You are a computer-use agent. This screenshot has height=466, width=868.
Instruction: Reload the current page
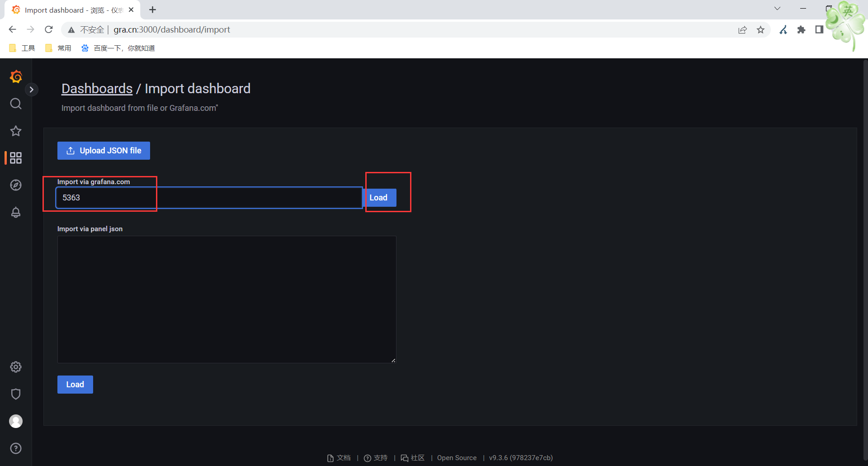point(49,29)
